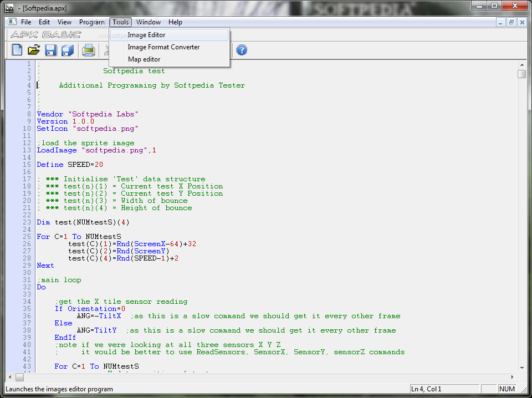Screen dimensions: 532x398
Task: Open the Help menu
Action: coord(175,22)
